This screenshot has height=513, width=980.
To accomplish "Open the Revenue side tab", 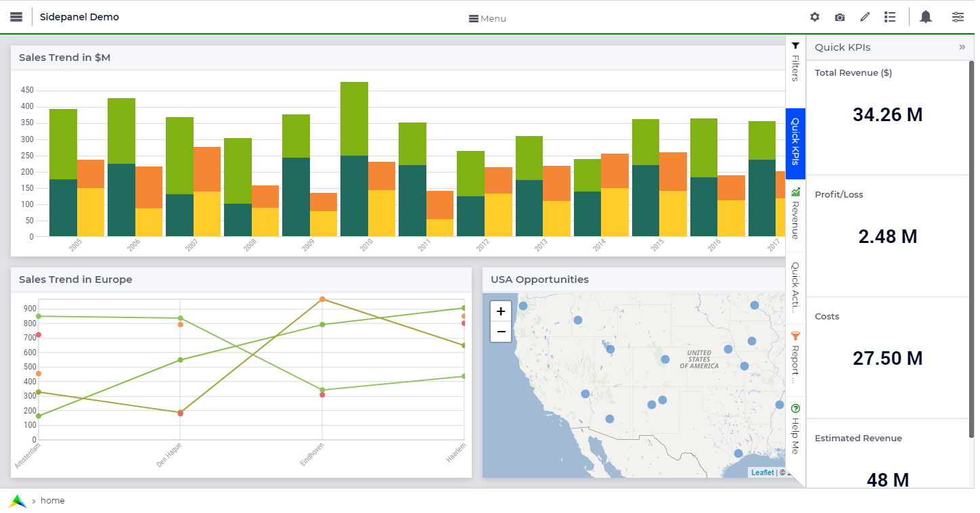I will (x=796, y=214).
